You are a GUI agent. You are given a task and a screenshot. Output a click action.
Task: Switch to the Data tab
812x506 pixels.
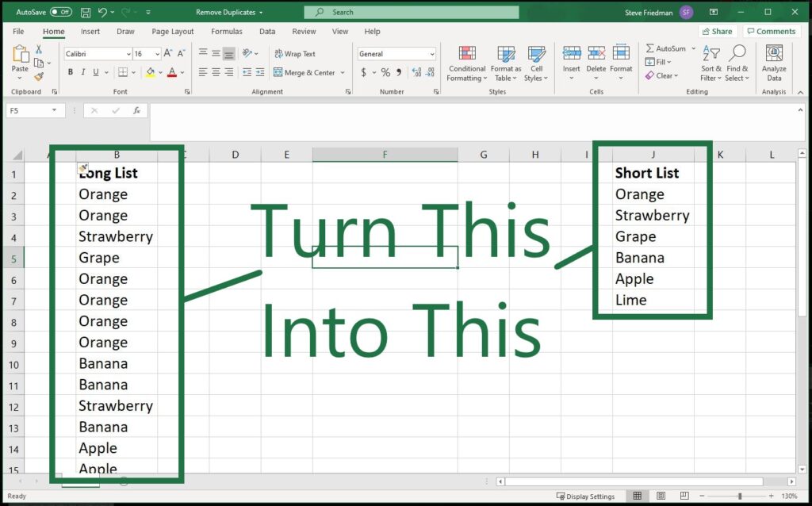point(267,32)
